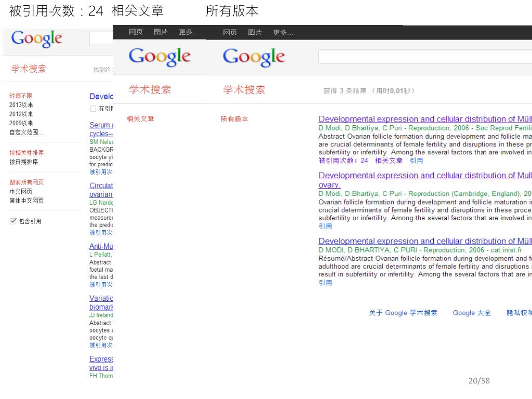
Task: Open 网页 in the right window's top bar
Action: (230, 32)
